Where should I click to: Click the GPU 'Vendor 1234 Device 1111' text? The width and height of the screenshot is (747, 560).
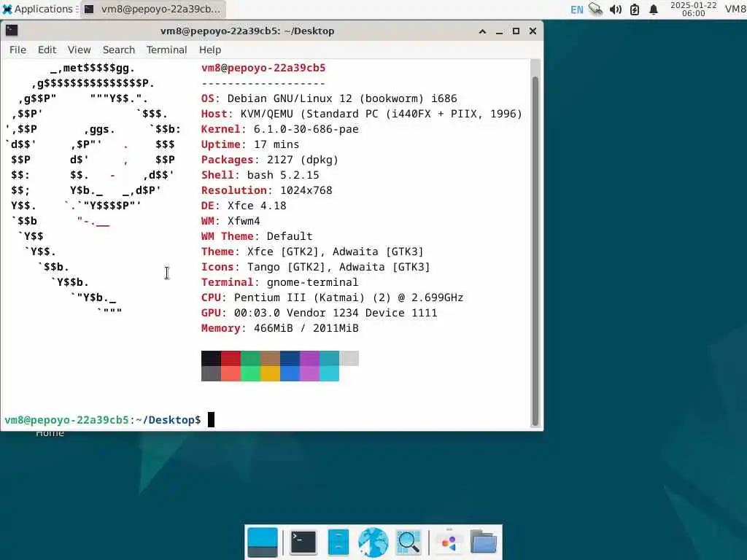click(x=362, y=313)
